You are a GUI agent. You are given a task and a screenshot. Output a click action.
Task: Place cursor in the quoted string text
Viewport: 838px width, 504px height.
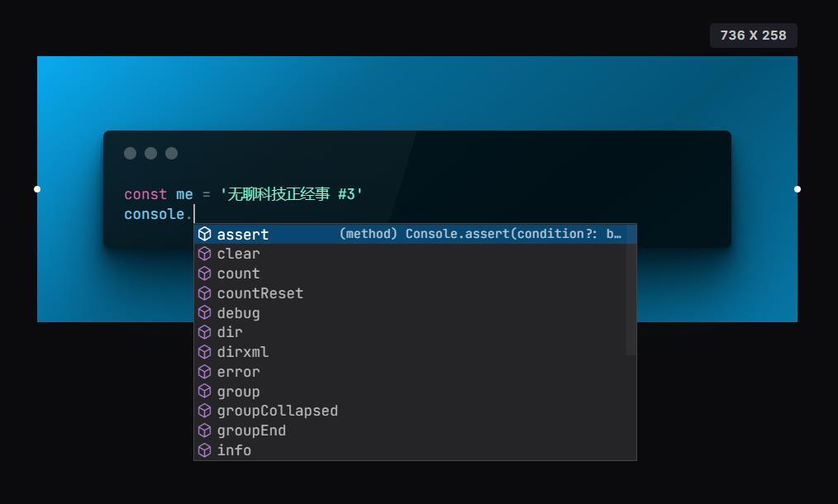click(291, 194)
